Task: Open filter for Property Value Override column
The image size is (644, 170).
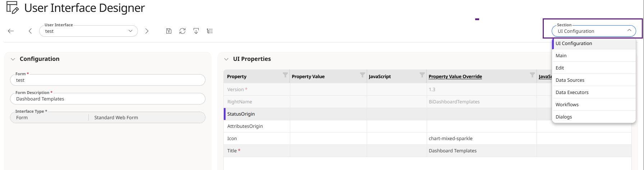Action: [532, 75]
